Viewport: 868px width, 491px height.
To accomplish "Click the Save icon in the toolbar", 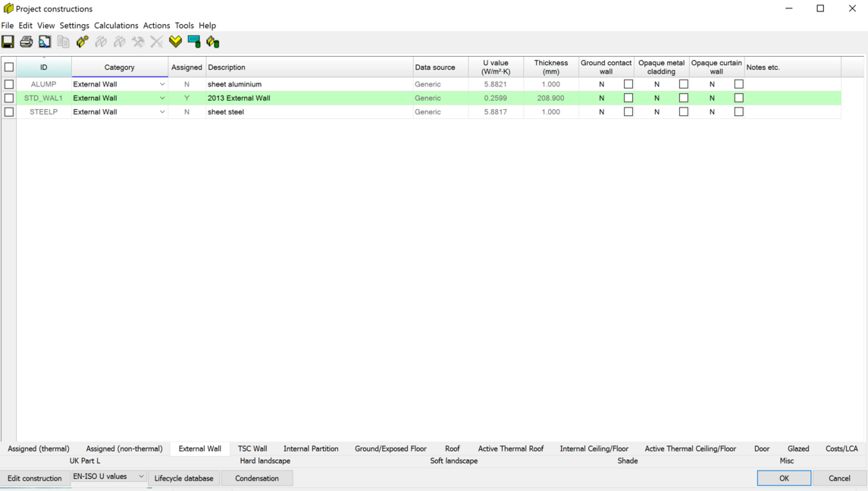I will 8,42.
